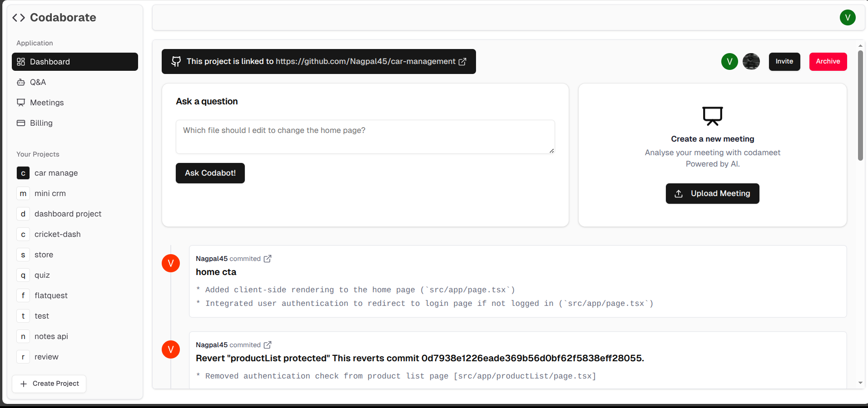This screenshot has width=868, height=408.
Task: Select the Dashboard grid icon in sidebar
Action: (x=21, y=62)
